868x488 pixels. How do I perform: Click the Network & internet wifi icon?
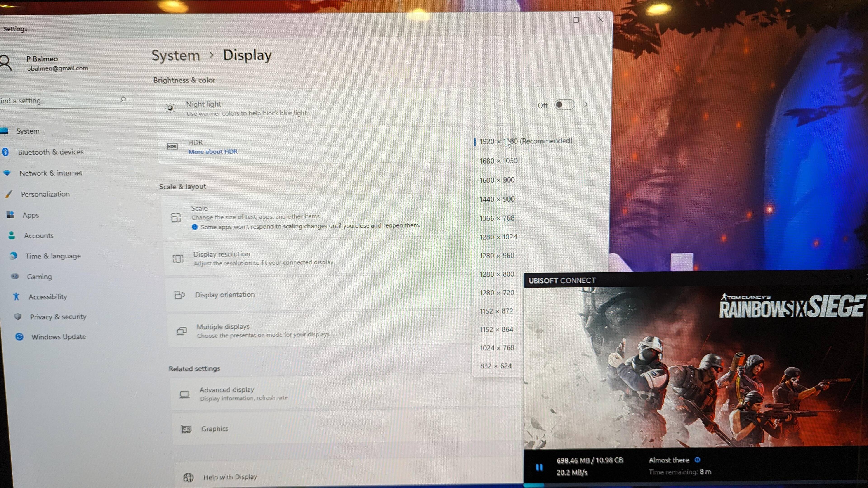(x=7, y=173)
